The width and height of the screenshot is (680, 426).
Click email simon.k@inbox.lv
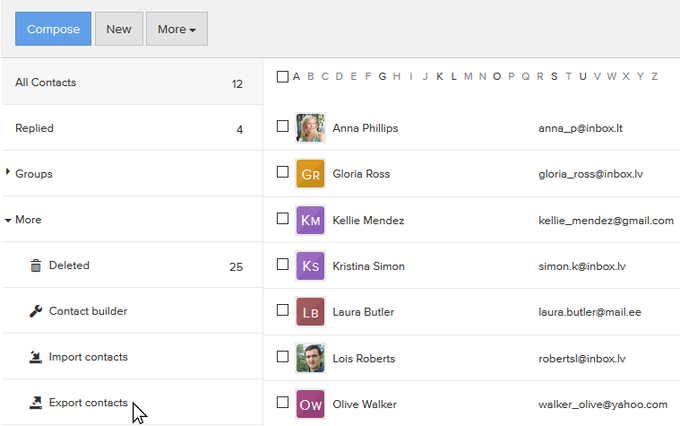tap(582, 266)
